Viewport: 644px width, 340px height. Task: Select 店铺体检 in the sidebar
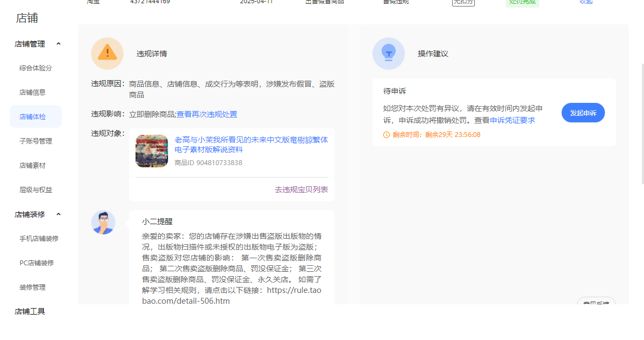[x=33, y=117]
